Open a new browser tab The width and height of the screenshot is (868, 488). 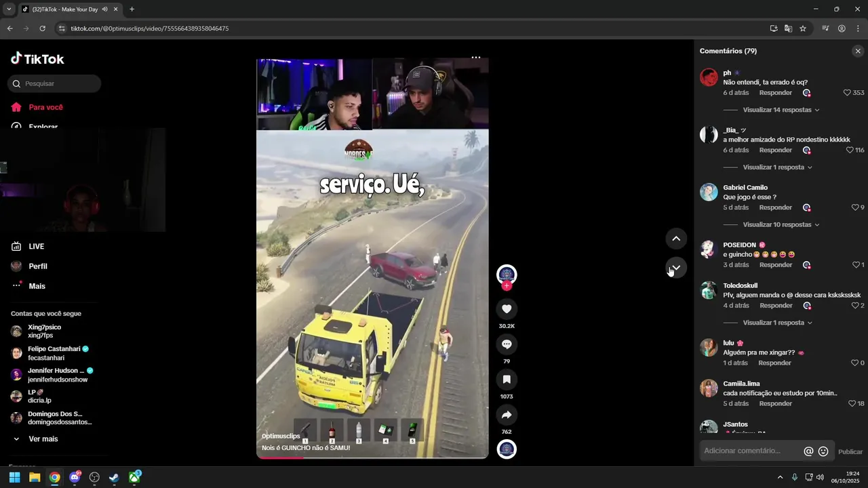(132, 9)
